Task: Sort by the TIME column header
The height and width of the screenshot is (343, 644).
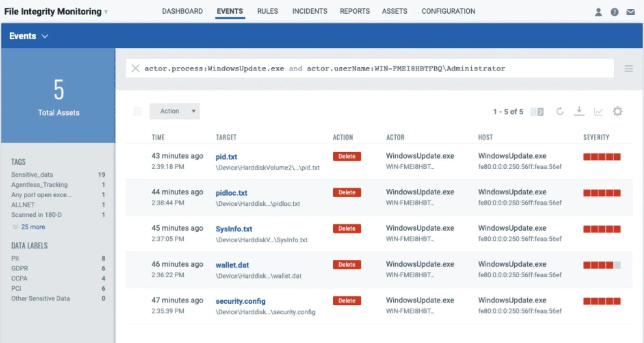Action: click(x=158, y=137)
